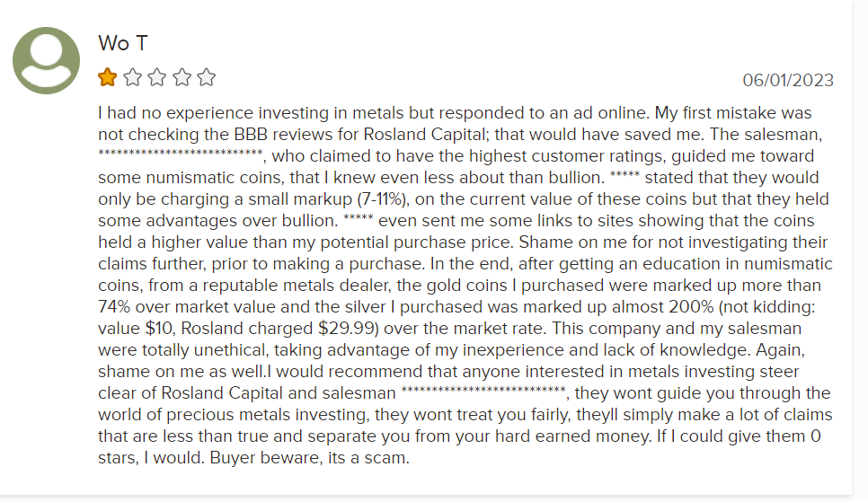
Task: Click the short asterisk mask before 'stated'
Action: (x=624, y=175)
